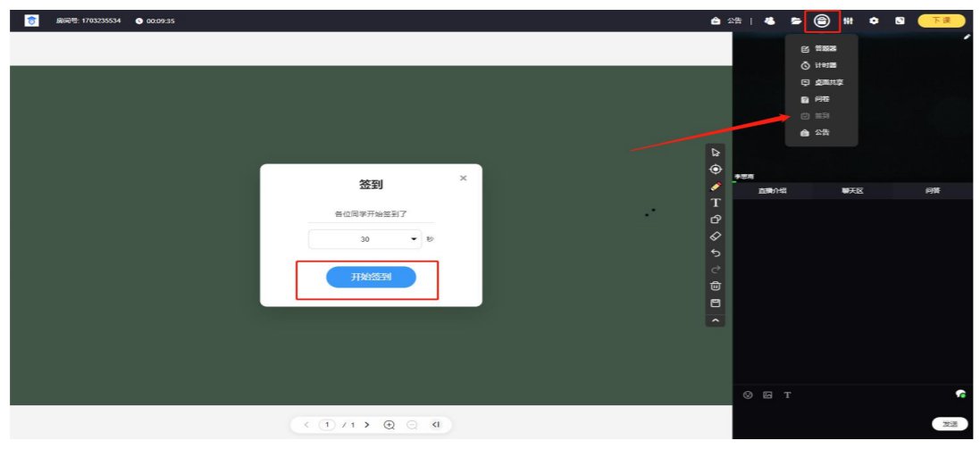This screenshot has width=980, height=449.
Task: Open the folder courseware icon in top bar
Action: coord(796,21)
